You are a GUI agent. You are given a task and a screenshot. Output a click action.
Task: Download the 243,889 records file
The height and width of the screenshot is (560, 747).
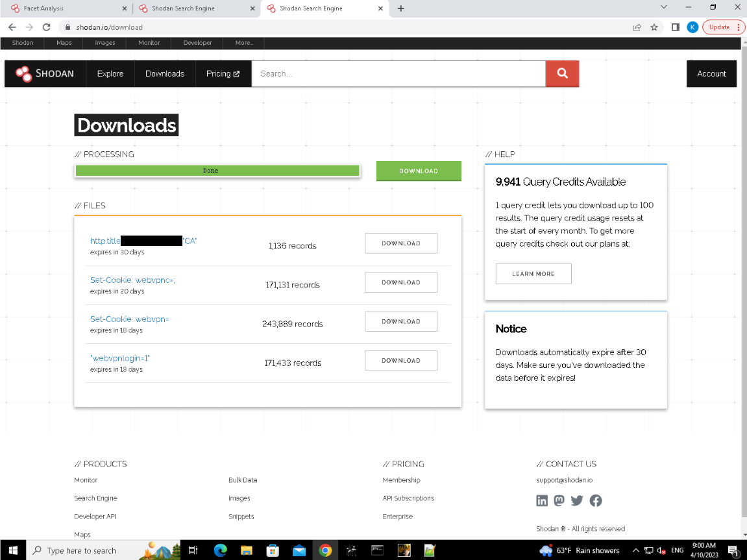400,321
